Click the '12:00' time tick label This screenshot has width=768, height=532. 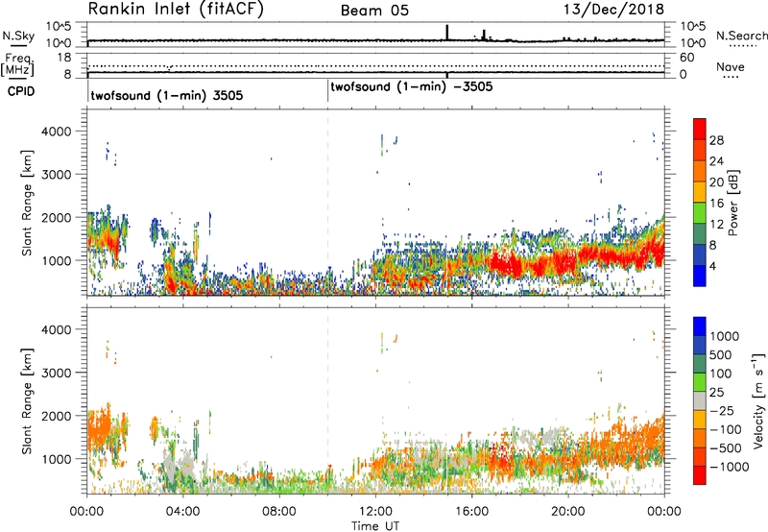click(x=375, y=512)
